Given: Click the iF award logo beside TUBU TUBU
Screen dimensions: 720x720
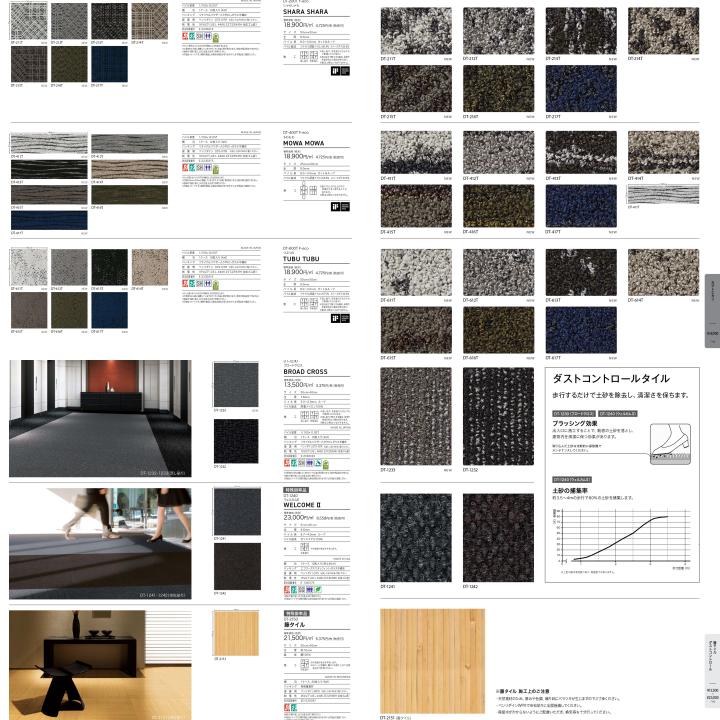Looking at the screenshot, I should (340, 319).
